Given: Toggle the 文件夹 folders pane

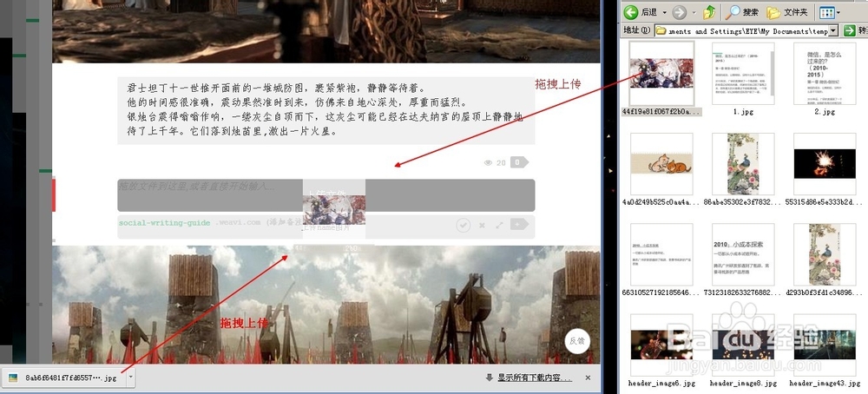Looking at the screenshot, I should [787, 12].
